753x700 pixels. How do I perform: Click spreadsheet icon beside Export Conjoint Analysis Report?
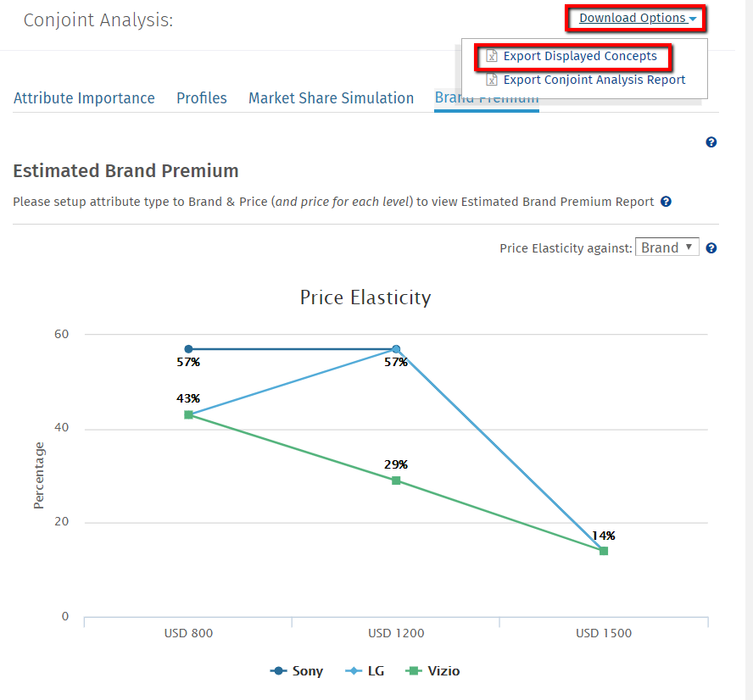[492, 81]
